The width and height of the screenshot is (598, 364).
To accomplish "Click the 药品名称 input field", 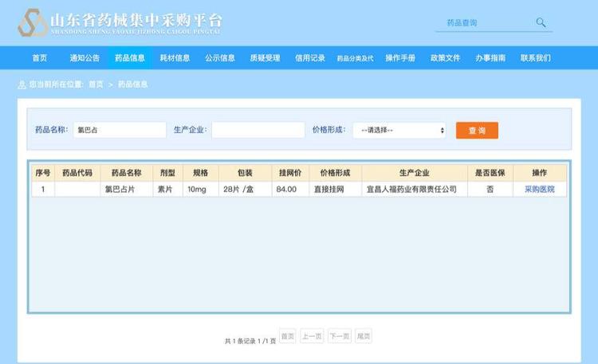I will click(x=120, y=130).
